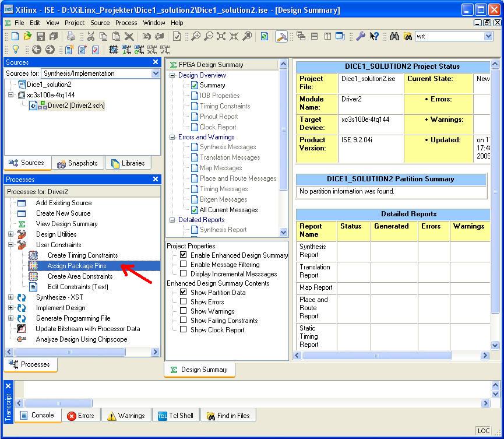Open the Pinout Report link

[x=219, y=117]
